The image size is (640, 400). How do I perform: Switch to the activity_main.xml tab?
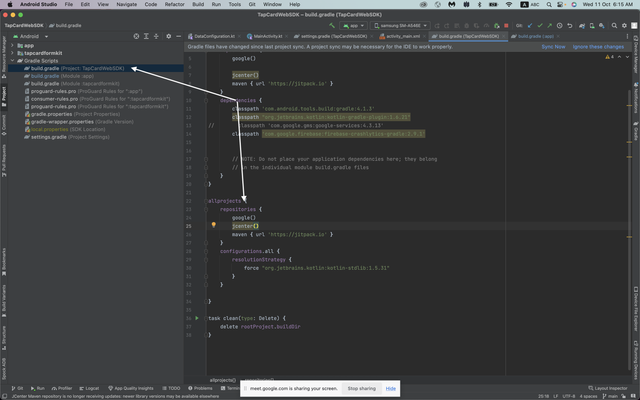point(402,36)
